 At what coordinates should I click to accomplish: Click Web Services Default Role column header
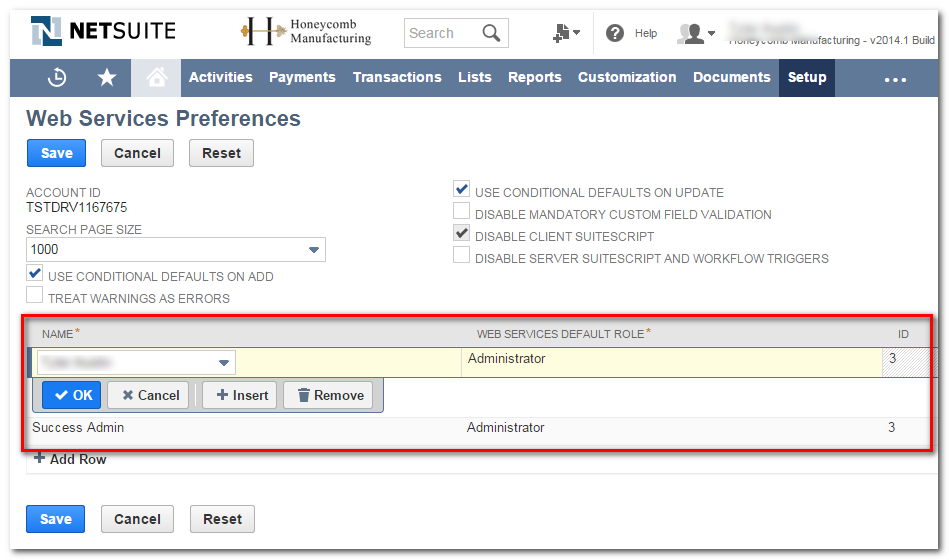click(x=563, y=334)
